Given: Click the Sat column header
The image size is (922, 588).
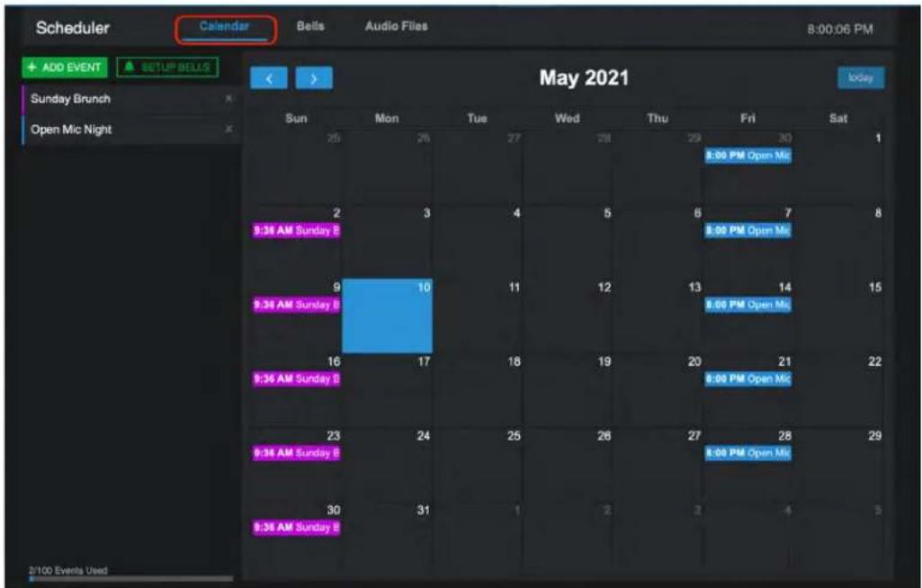Looking at the screenshot, I should pos(838,118).
